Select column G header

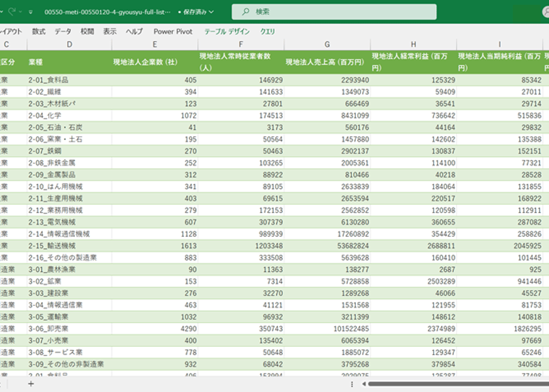(327, 45)
